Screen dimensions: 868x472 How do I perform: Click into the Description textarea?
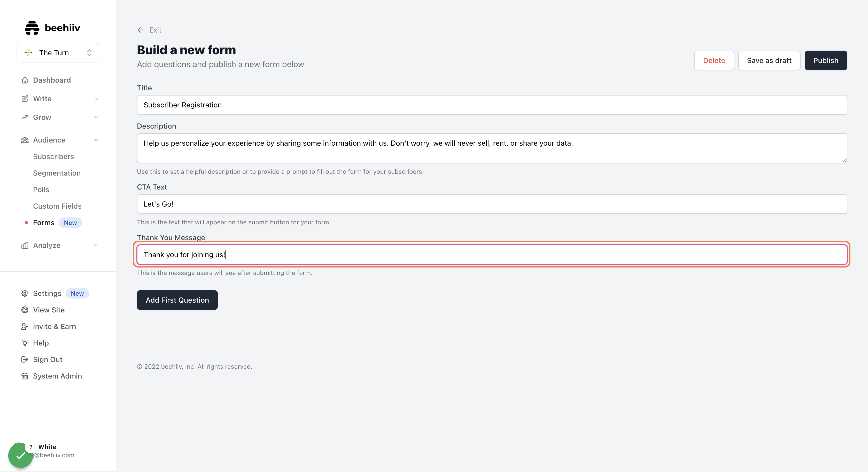(x=492, y=148)
